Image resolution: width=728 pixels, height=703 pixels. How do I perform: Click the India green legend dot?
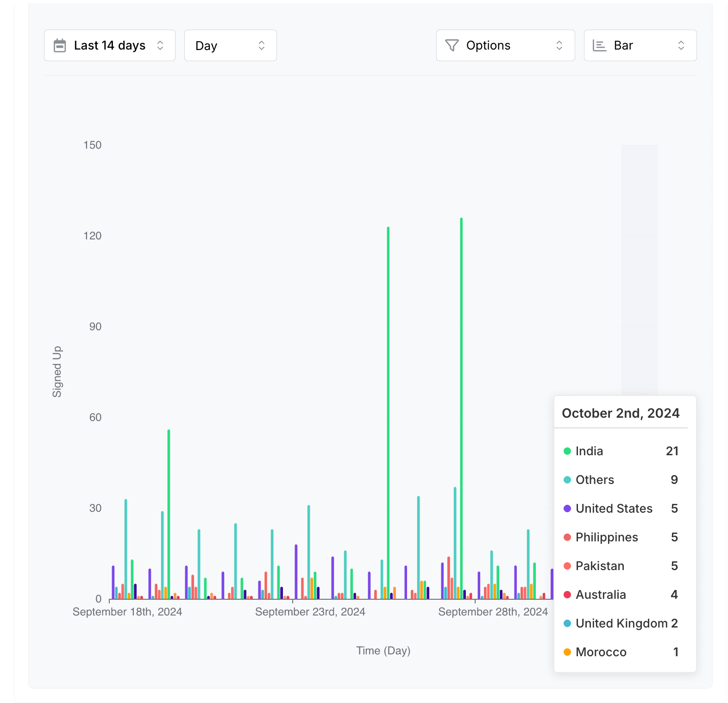[567, 451]
